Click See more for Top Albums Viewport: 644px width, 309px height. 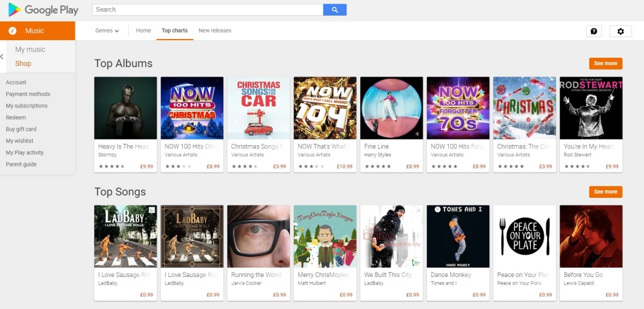pos(606,63)
